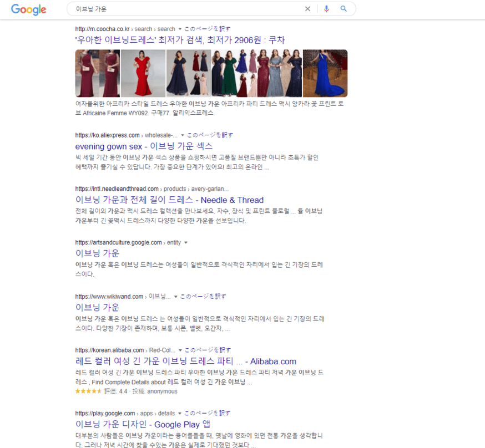Viewport: 485px width, 448px height.
Task: Run the search using the magnifier icon
Action: (344, 9)
